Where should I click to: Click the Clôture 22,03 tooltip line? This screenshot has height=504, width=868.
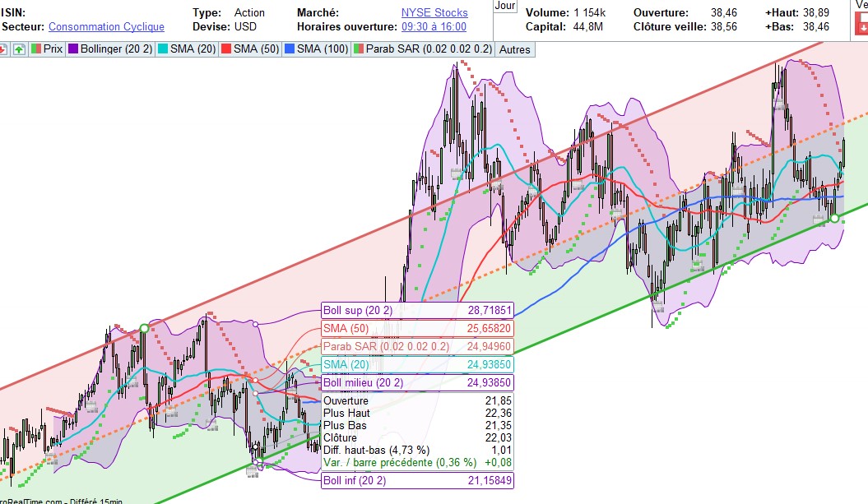point(417,437)
